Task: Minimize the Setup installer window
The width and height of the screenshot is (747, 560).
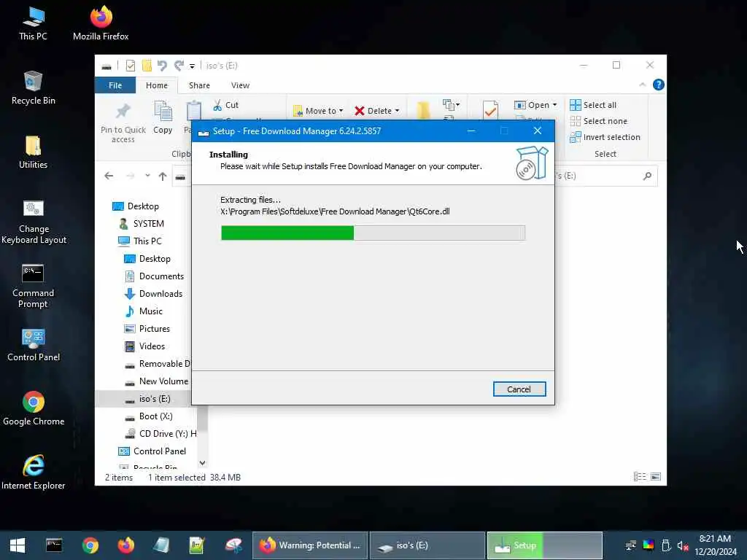Action: 471,131
